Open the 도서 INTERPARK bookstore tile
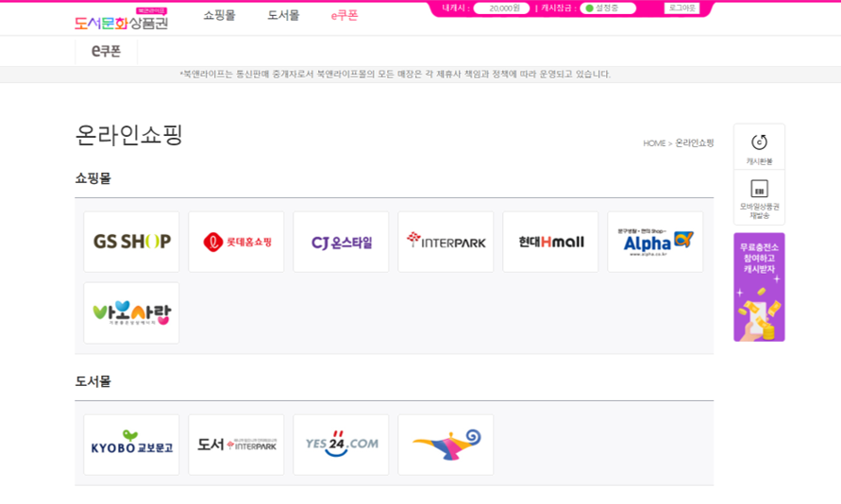Viewport: 841px width, 504px height. [236, 445]
